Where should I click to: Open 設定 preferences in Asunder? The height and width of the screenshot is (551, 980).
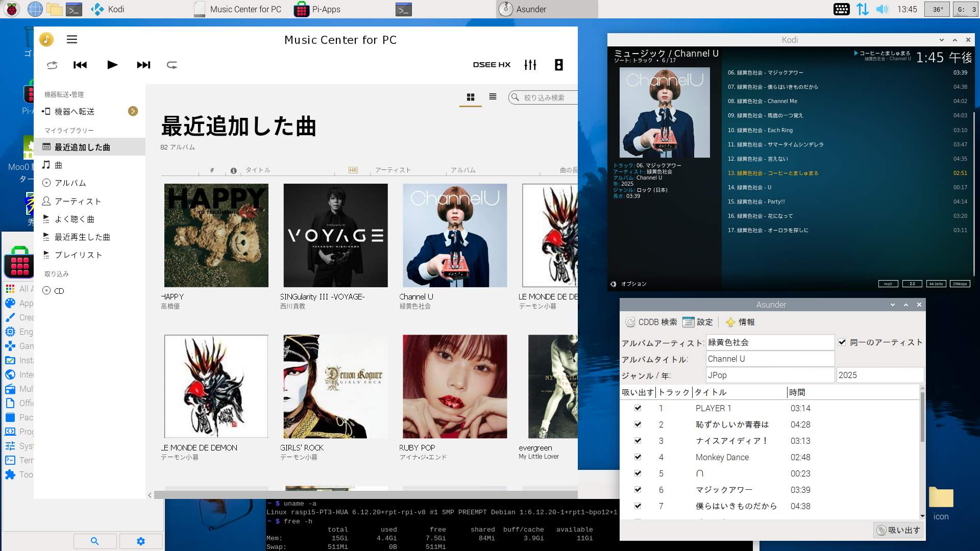pyautogui.click(x=698, y=322)
